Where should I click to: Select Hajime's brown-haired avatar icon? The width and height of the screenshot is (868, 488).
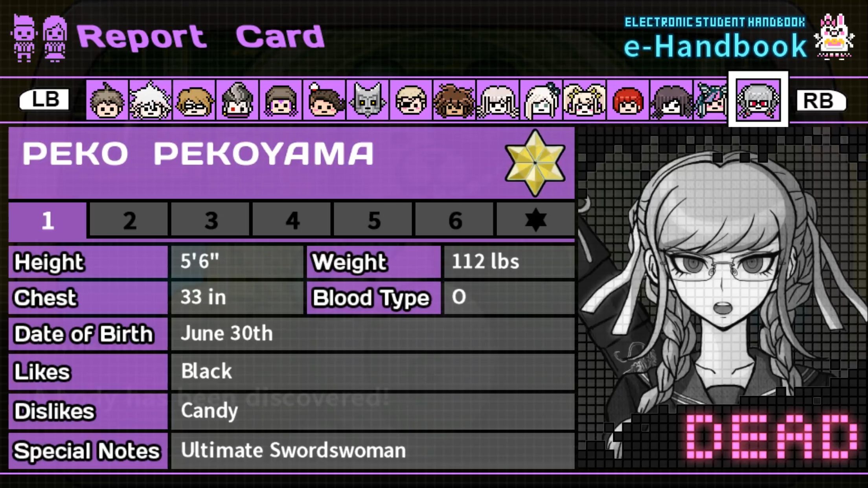point(107,100)
